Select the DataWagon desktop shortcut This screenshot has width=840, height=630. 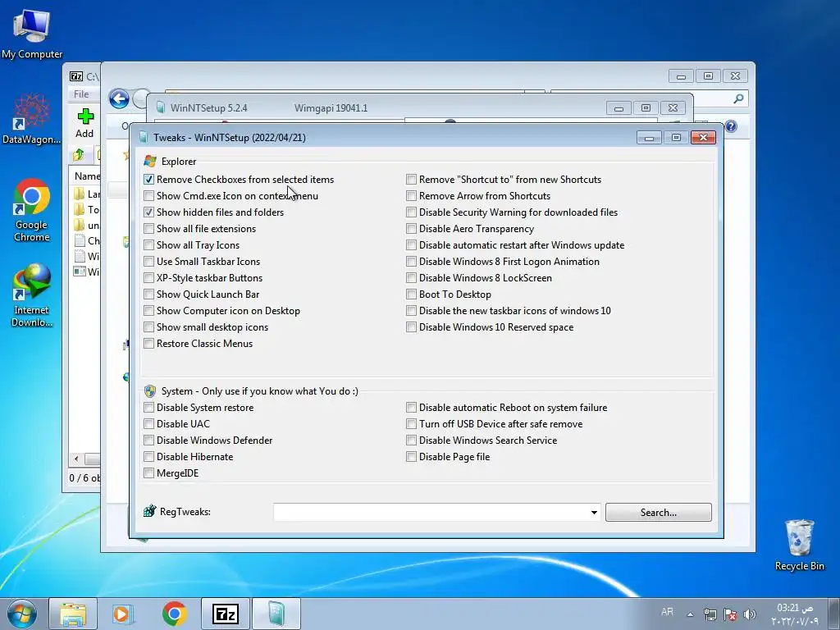click(31, 119)
